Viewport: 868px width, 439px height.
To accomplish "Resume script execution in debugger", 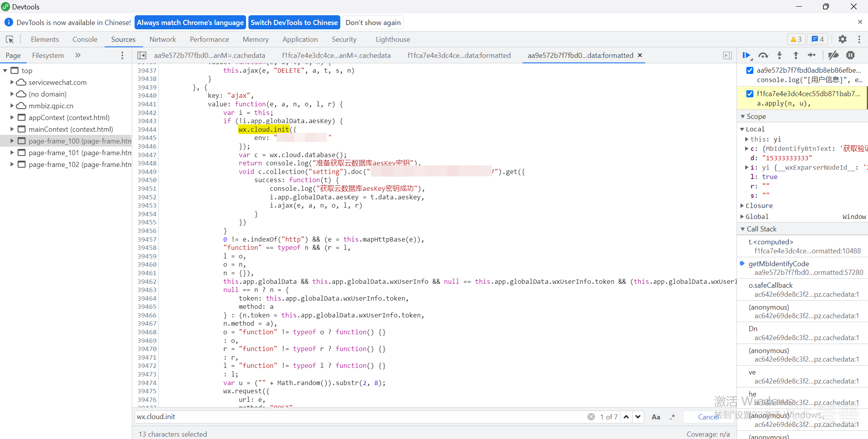I will pos(746,56).
